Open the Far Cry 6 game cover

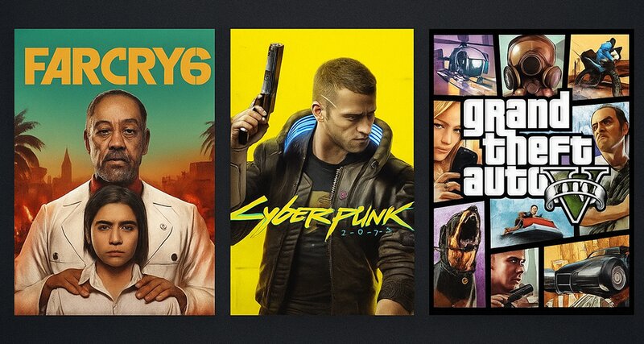tap(114, 172)
